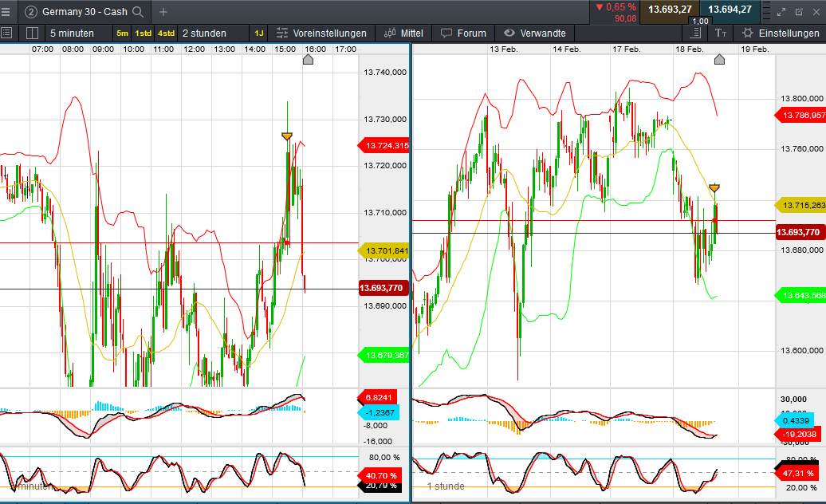This screenshot has height=504, width=826.
Task: Click the MACD value 6,8241 label
Action: click(378, 398)
